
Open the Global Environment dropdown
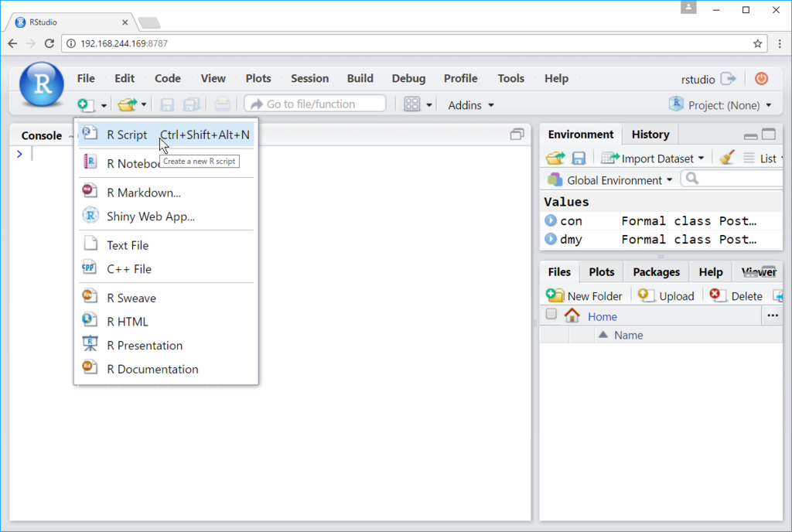click(610, 179)
